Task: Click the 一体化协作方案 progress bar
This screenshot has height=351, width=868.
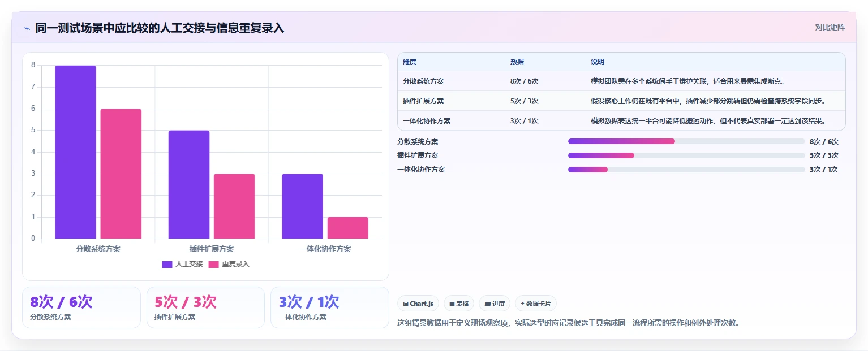Action: click(686, 170)
